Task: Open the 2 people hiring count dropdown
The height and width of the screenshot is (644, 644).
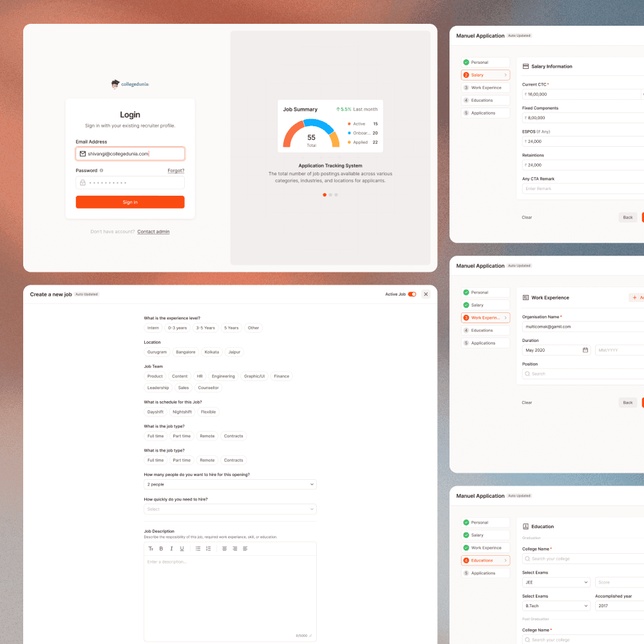Action: point(230,484)
